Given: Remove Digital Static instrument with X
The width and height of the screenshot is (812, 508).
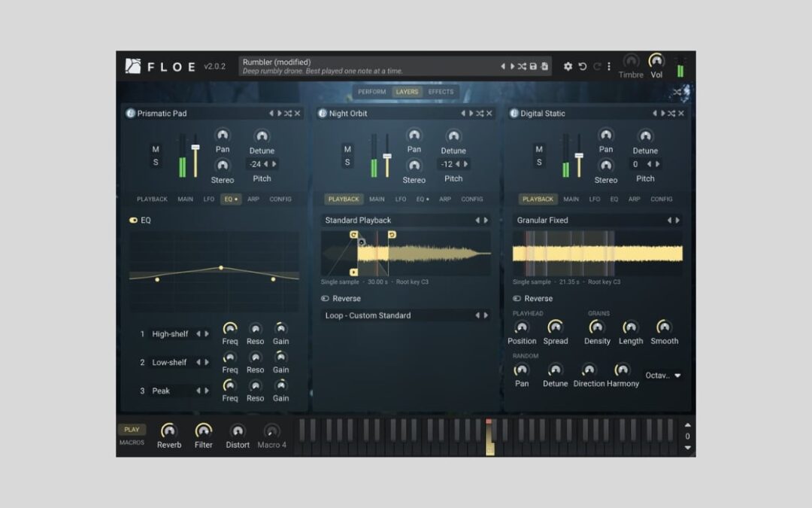Looking at the screenshot, I should [681, 113].
